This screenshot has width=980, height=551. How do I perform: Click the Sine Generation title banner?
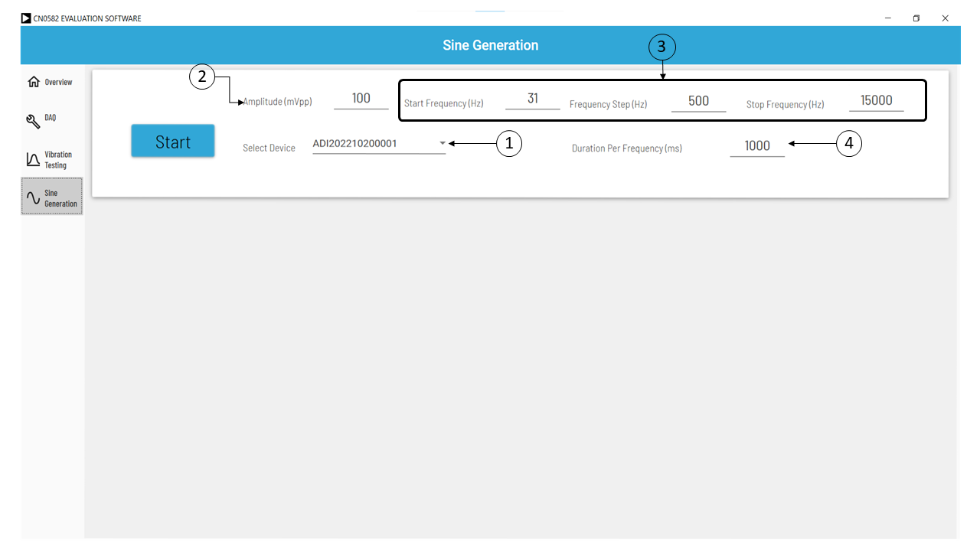(x=490, y=45)
